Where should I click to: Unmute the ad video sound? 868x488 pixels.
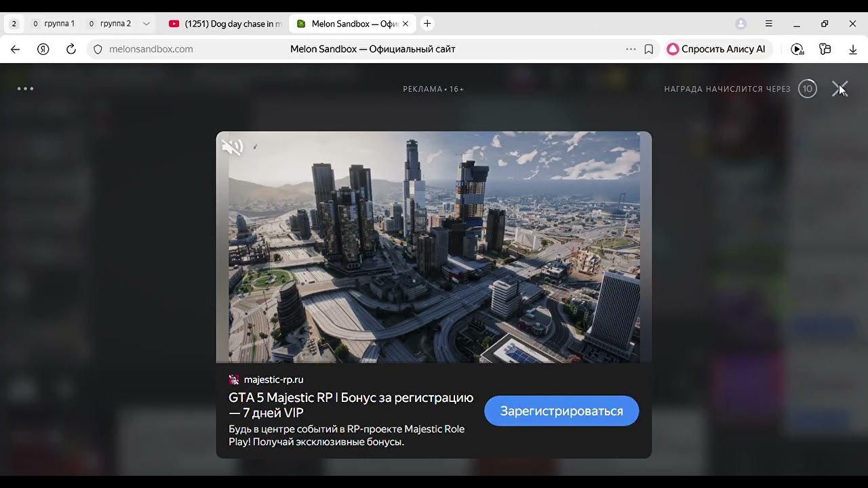coord(233,147)
